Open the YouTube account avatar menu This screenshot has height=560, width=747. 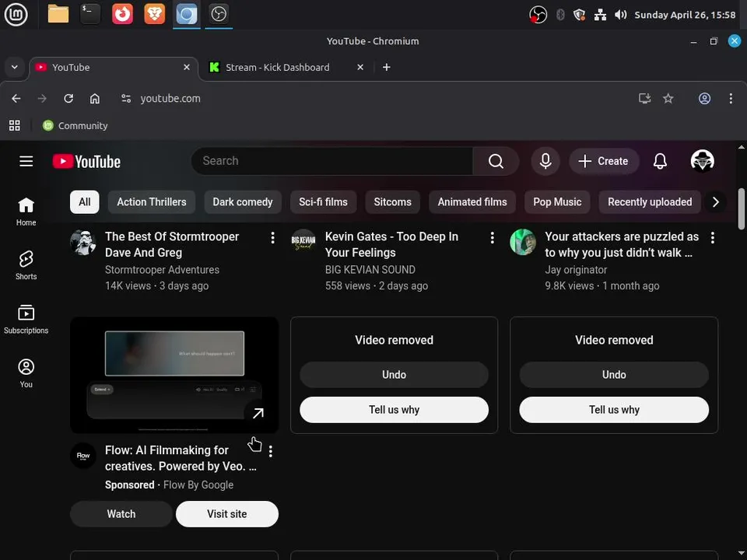pyautogui.click(x=702, y=161)
